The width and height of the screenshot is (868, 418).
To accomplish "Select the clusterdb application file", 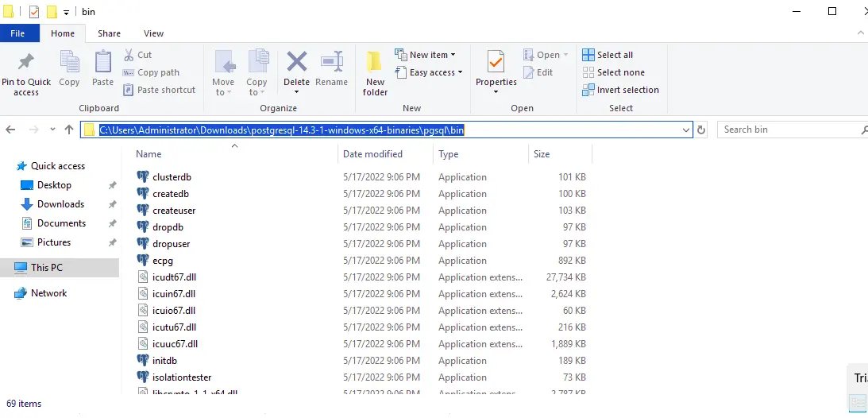I will tap(172, 177).
